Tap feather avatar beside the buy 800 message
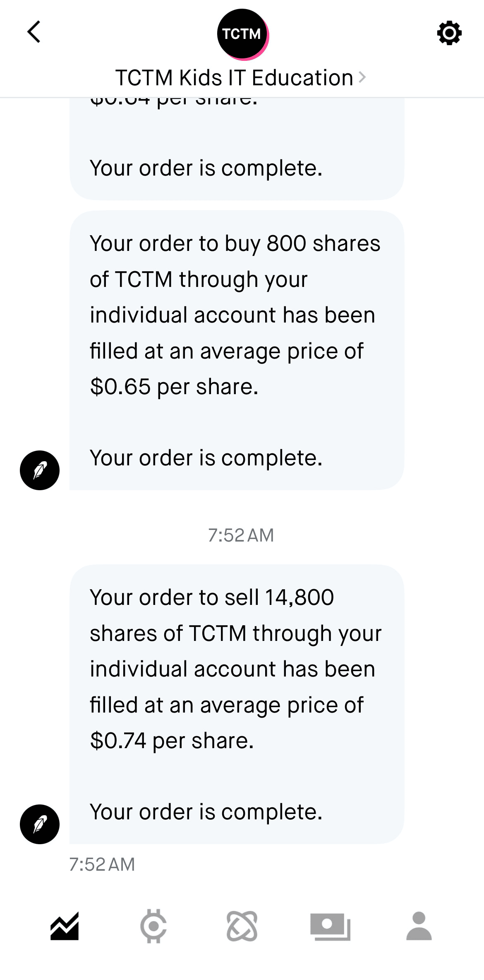This screenshot has height=980, width=484. (x=40, y=470)
